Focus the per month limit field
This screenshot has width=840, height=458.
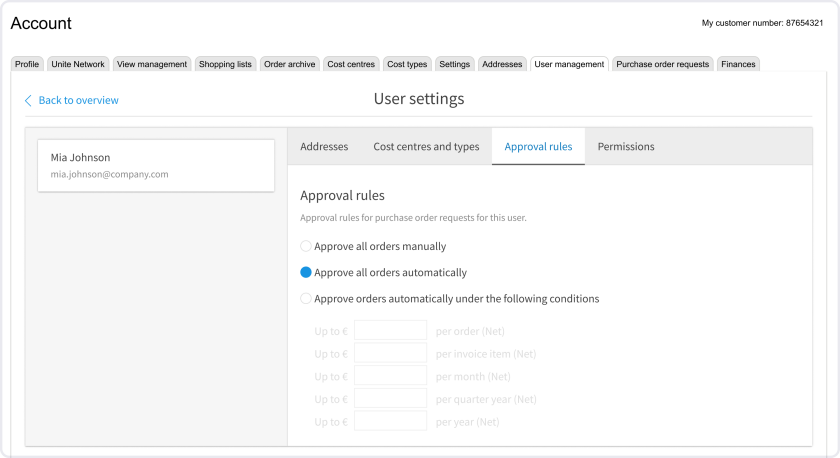pos(390,376)
